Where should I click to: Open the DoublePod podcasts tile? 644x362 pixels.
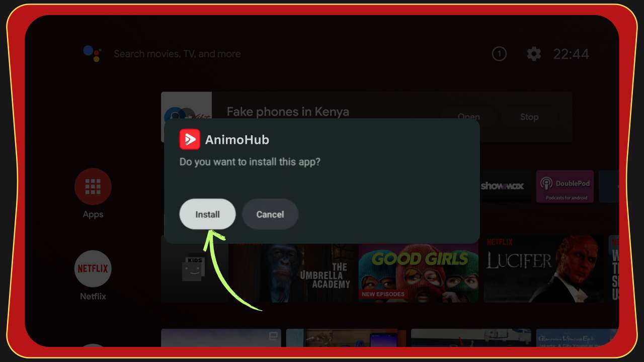point(565,186)
